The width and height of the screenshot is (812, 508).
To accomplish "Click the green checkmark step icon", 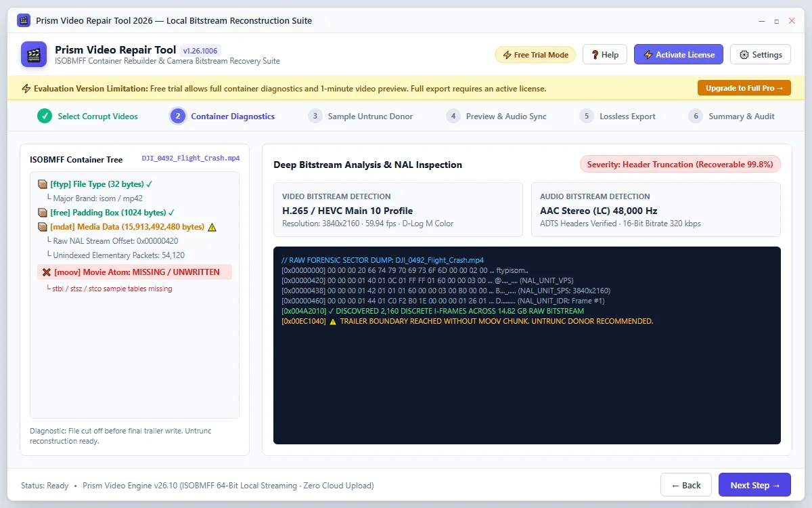I will (x=45, y=116).
